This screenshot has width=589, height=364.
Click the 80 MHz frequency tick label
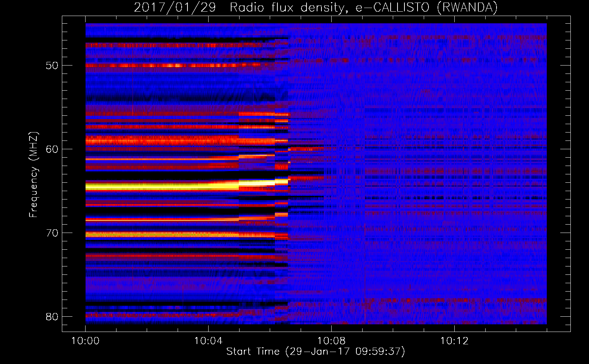(52, 317)
